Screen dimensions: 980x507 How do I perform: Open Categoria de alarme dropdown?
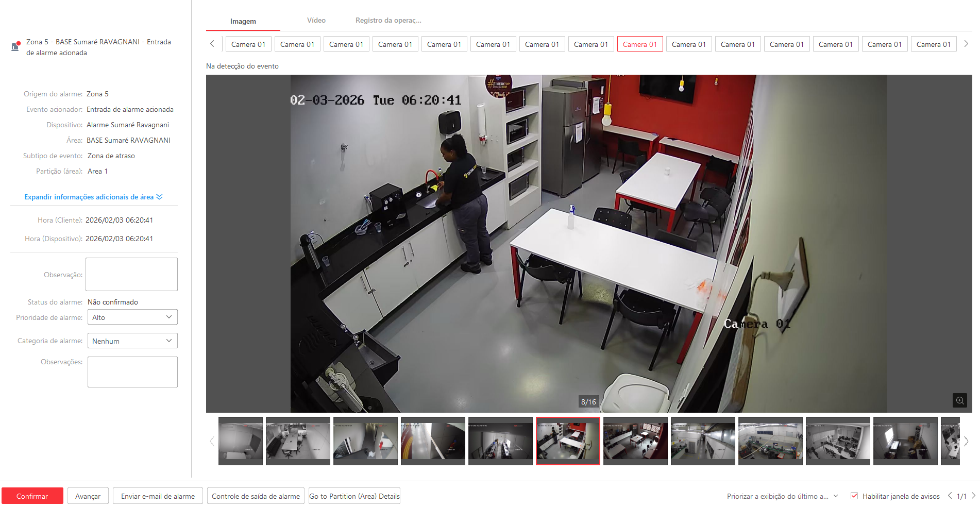(x=132, y=341)
